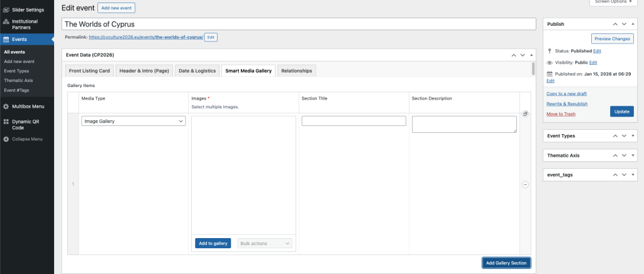The width and height of the screenshot is (644, 274).
Task: Click the Multibox Menu gear icon
Action: (6, 106)
